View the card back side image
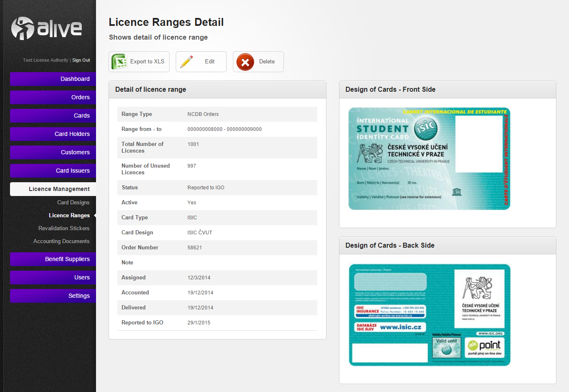This screenshot has width=569, height=392. pos(430,315)
